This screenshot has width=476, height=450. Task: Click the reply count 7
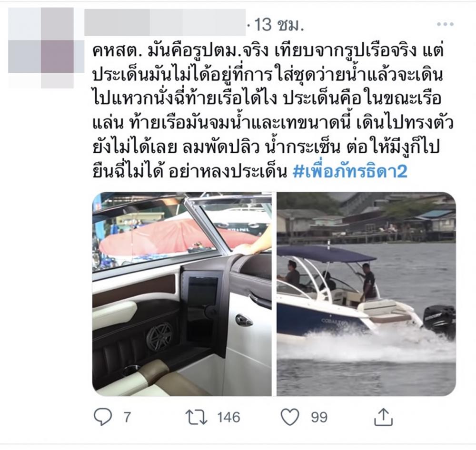[x=127, y=417]
